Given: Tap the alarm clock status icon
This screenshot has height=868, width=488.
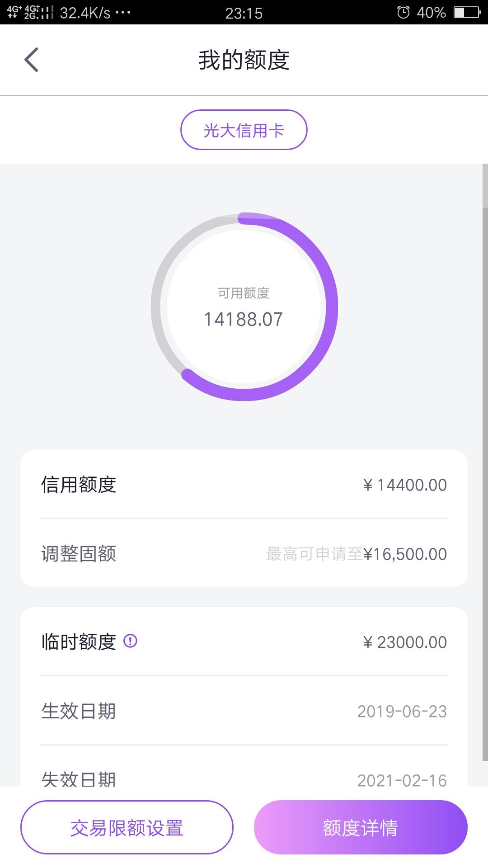Looking at the screenshot, I should tap(403, 12).
